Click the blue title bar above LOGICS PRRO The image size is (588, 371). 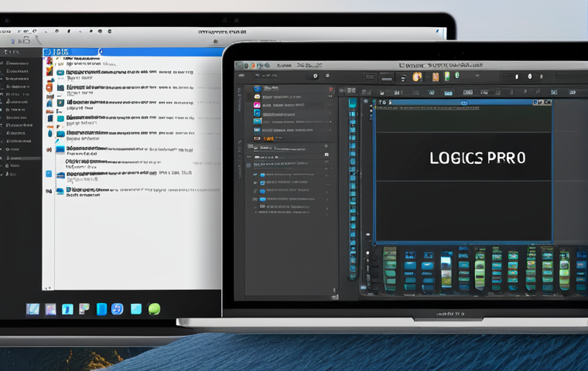point(463,102)
